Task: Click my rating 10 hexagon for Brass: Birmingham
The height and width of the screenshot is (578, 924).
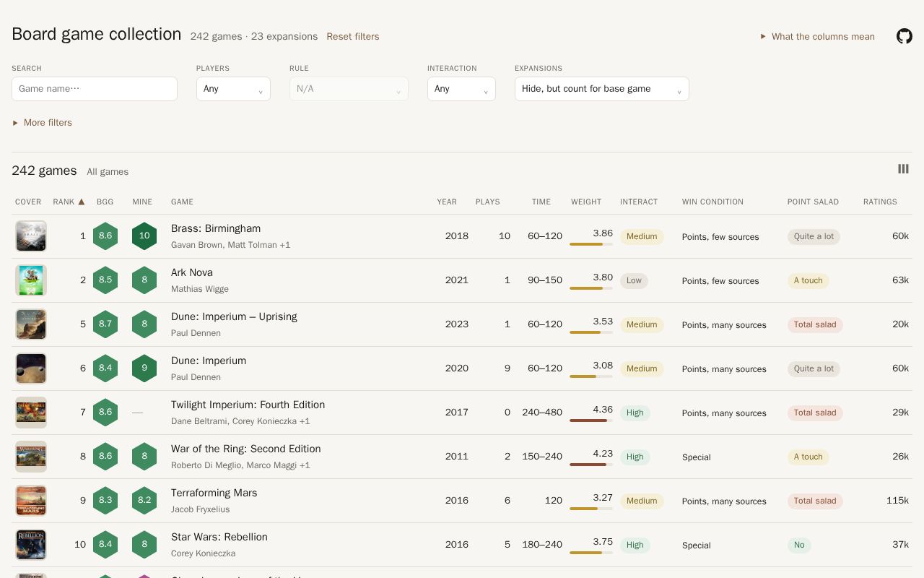Action: pos(144,236)
